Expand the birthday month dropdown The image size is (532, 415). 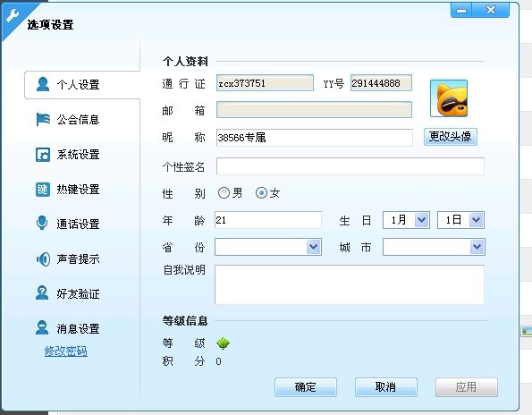pyautogui.click(x=407, y=220)
